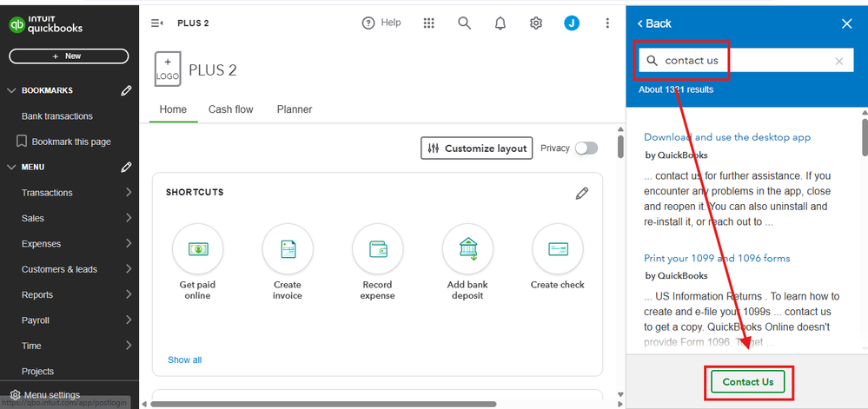Click the search magnifier in top bar

(465, 23)
